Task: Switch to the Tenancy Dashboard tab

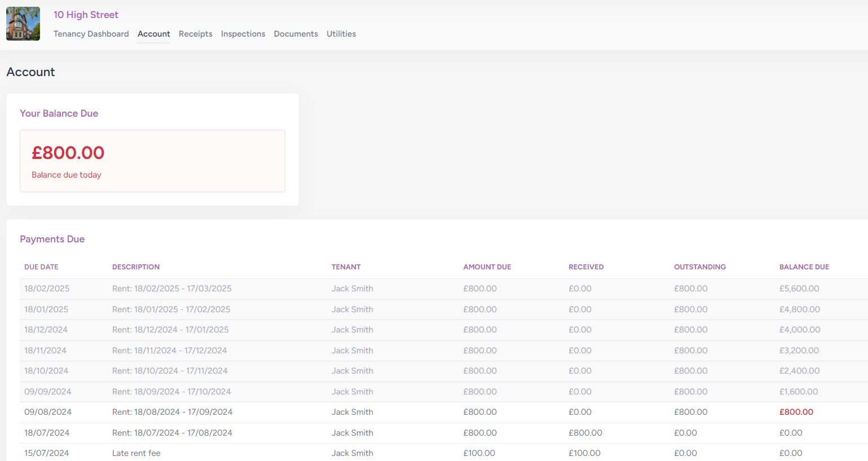Action: point(91,34)
